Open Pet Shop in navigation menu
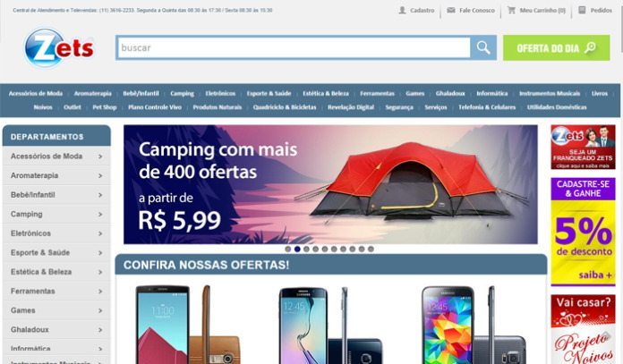 pyautogui.click(x=105, y=107)
